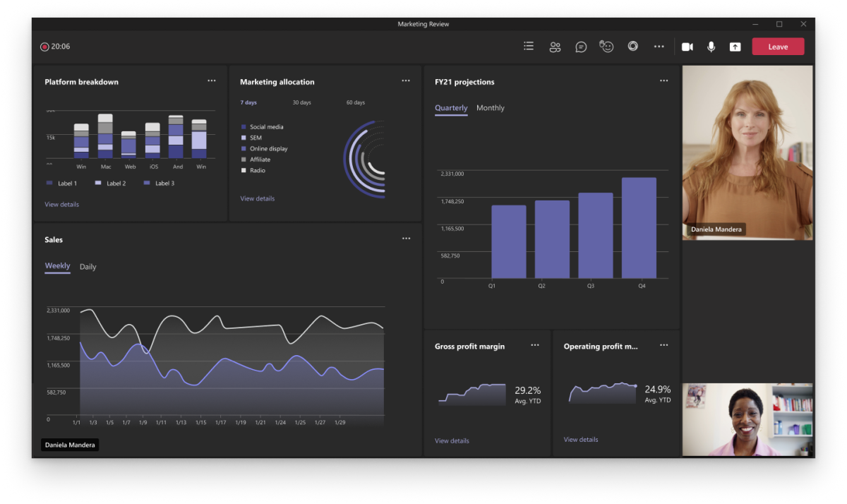Image resolution: width=847 pixels, height=504 pixels.
Task: Open FY21 projections card options menu
Action: 663,80
